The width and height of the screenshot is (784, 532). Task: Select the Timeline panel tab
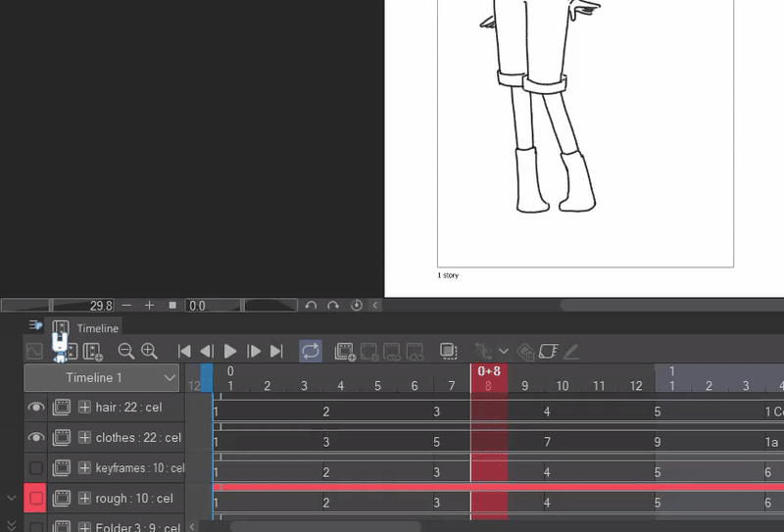tap(97, 328)
